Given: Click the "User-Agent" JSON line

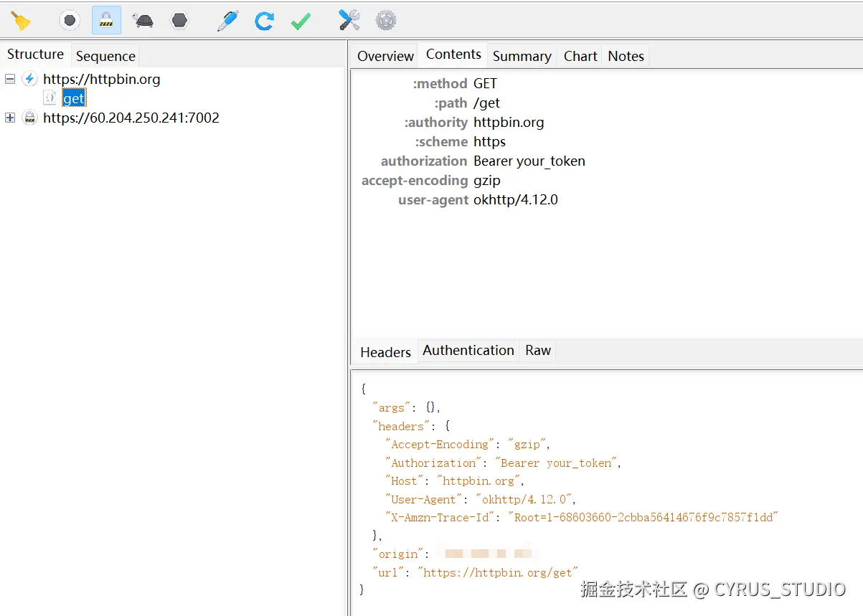Looking at the screenshot, I should pyautogui.click(x=481, y=499).
